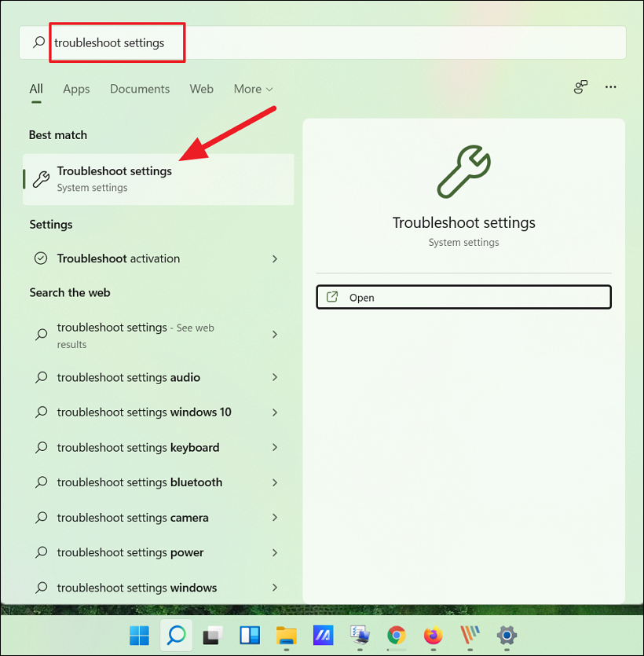Click search icon beside troubleshoot settings audio
The image size is (644, 656).
point(41,377)
